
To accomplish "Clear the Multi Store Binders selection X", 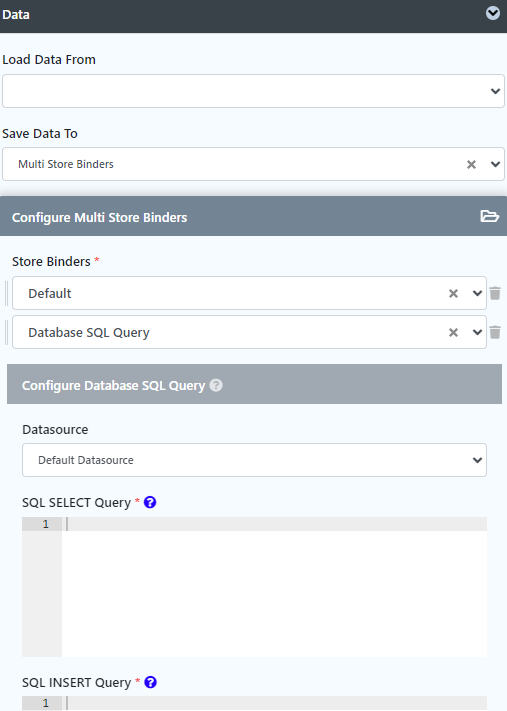I will point(471,164).
